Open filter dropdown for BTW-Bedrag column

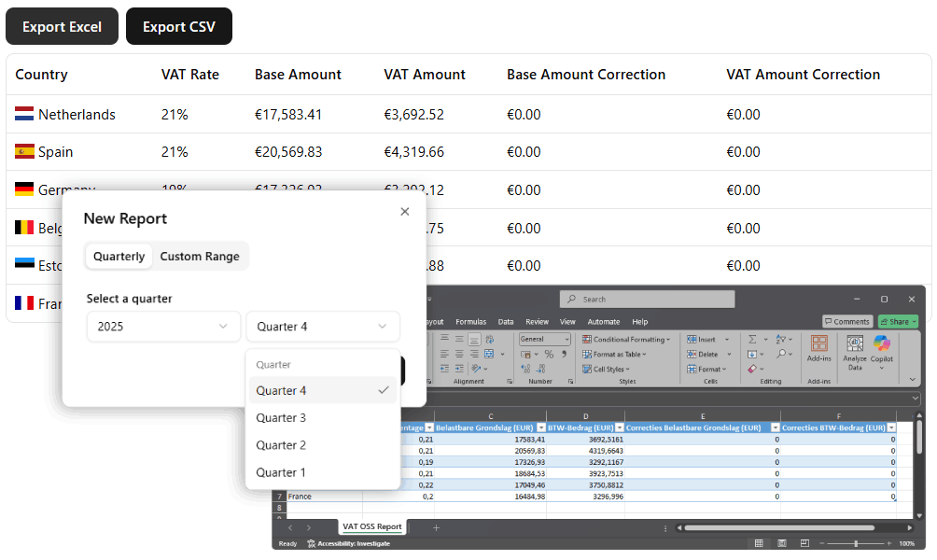pyautogui.click(x=618, y=427)
